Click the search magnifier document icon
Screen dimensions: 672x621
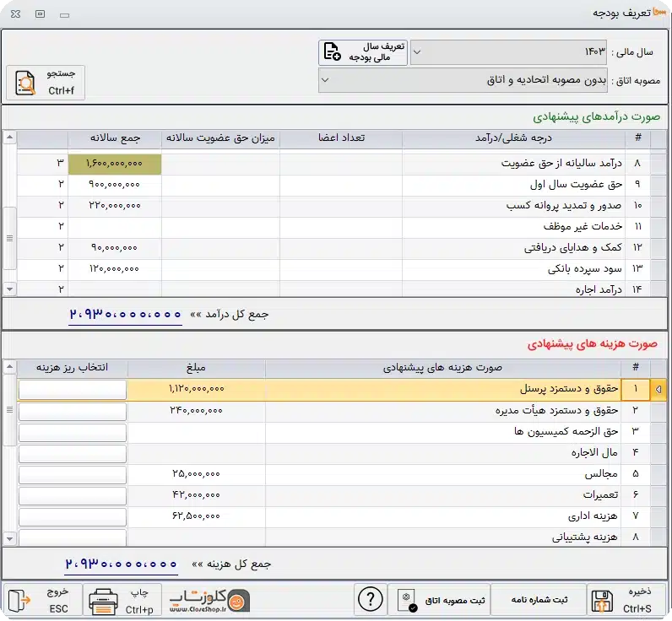click(25, 83)
